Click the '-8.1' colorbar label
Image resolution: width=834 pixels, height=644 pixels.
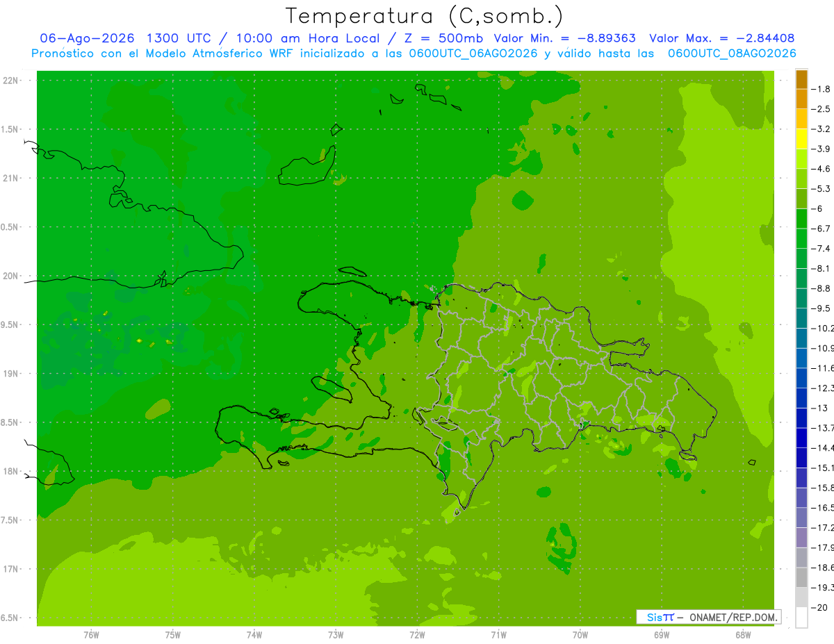821,268
